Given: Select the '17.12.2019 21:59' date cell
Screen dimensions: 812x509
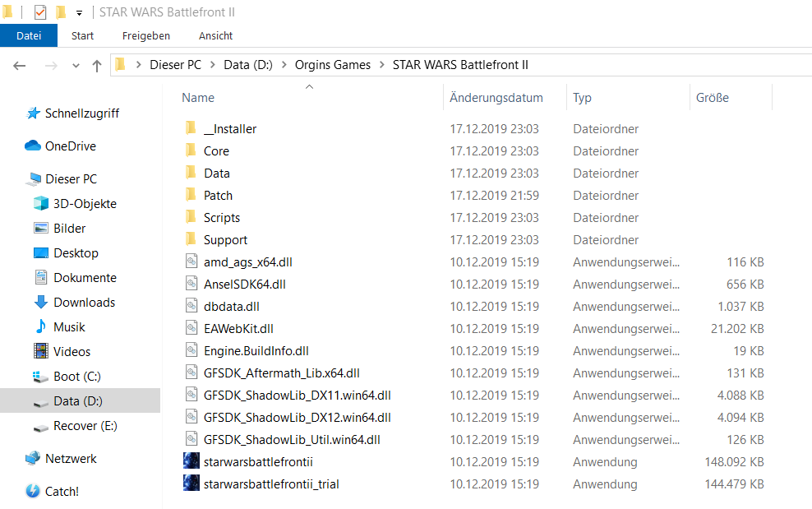Looking at the screenshot, I should point(494,196).
